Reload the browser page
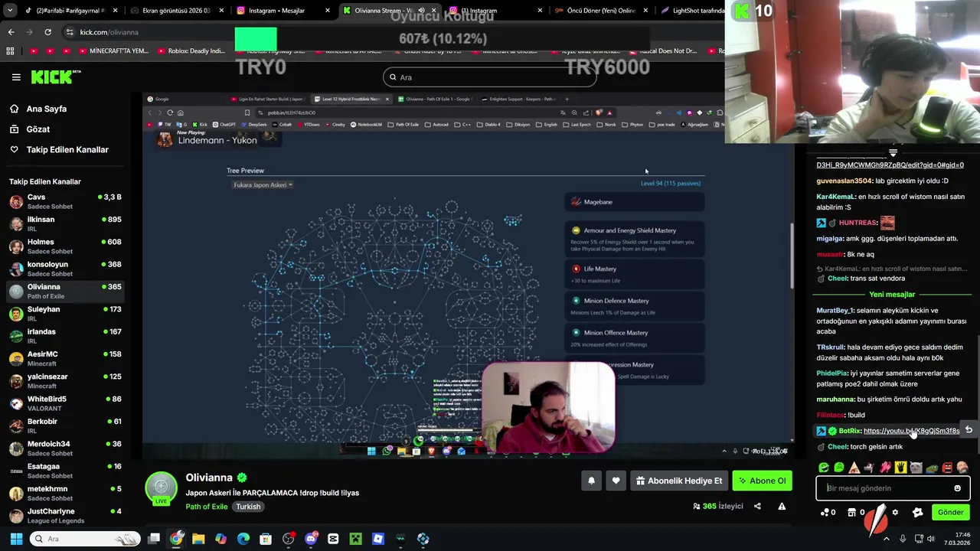980x551 pixels. [x=47, y=32]
